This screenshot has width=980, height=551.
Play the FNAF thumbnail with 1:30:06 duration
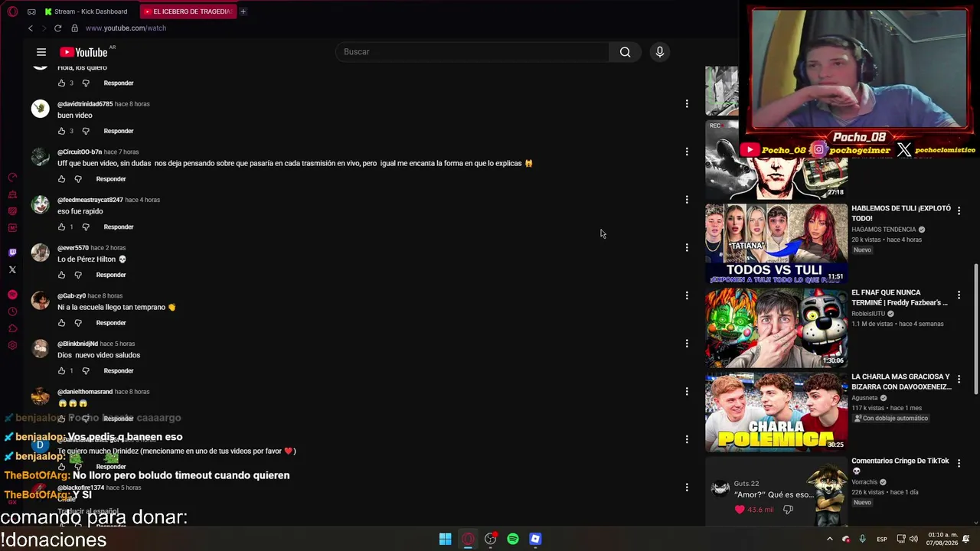coord(776,328)
